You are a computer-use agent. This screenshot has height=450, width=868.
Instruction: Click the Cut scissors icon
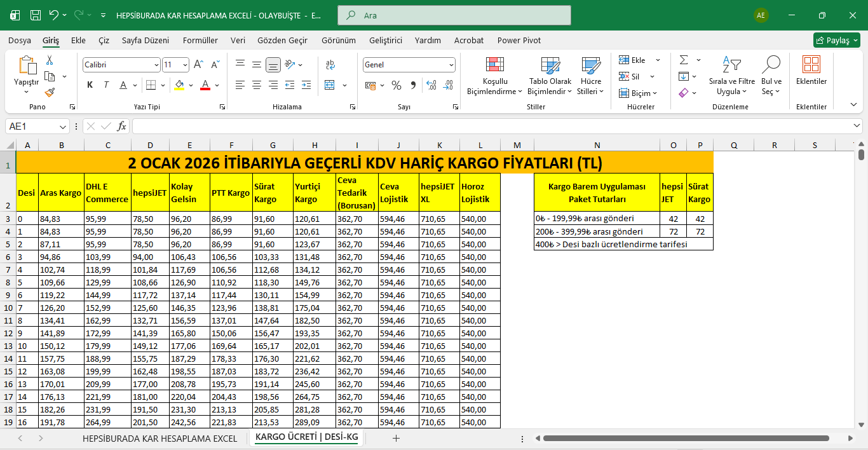(50, 60)
